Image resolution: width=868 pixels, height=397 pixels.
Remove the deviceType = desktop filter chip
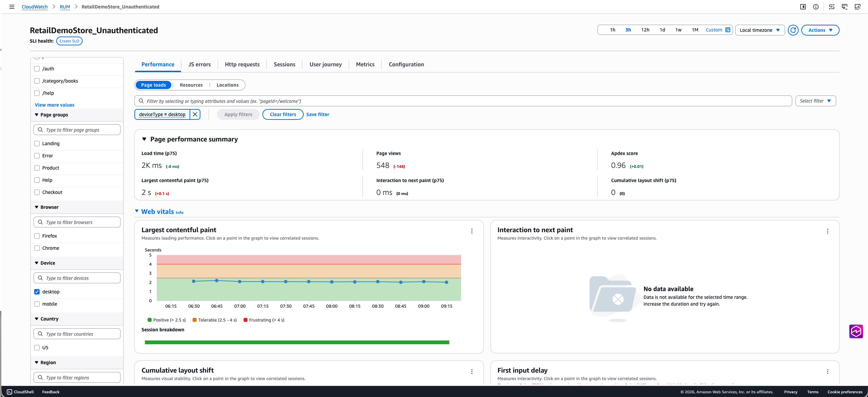coord(195,114)
